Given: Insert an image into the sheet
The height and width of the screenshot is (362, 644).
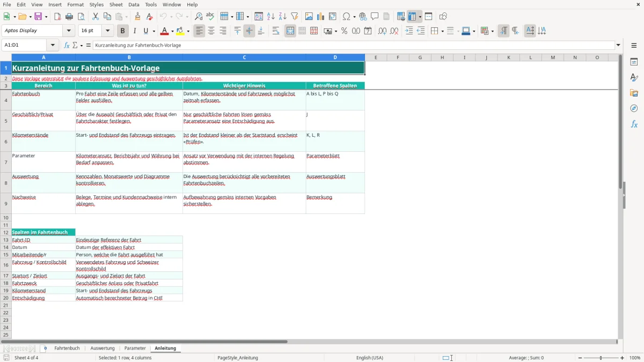Looking at the screenshot, I should (309, 17).
